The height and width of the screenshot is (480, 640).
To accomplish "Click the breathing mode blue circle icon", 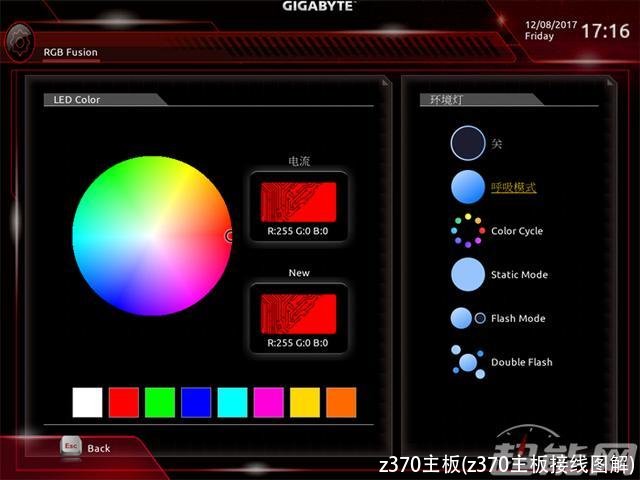I will [x=467, y=187].
